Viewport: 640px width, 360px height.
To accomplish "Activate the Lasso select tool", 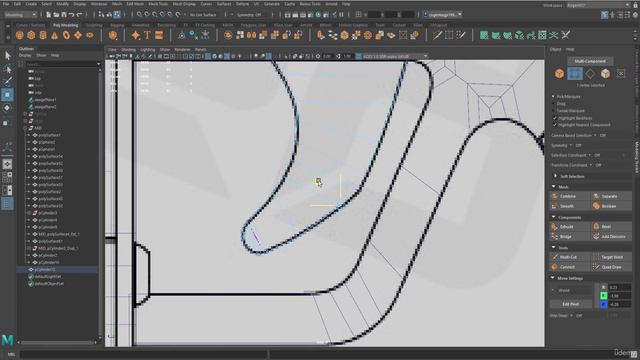I will click(x=7, y=69).
